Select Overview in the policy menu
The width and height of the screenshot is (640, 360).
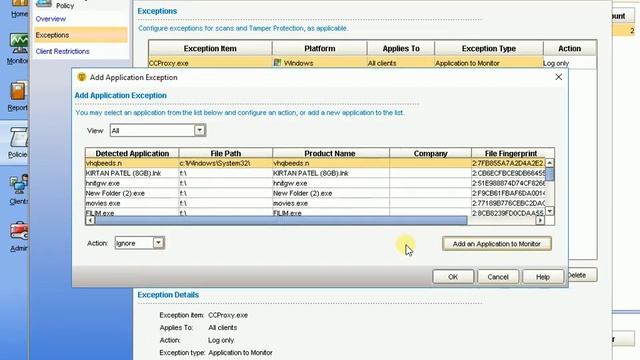click(51, 19)
